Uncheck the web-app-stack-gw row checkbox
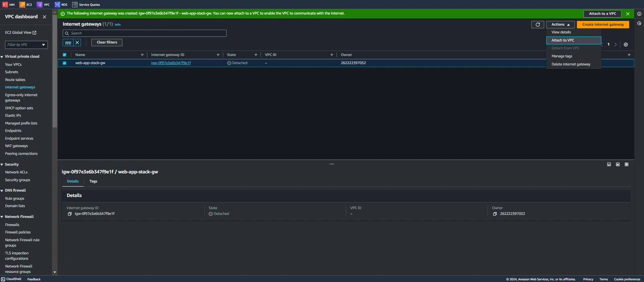The height and width of the screenshot is (282, 644). tap(64, 63)
